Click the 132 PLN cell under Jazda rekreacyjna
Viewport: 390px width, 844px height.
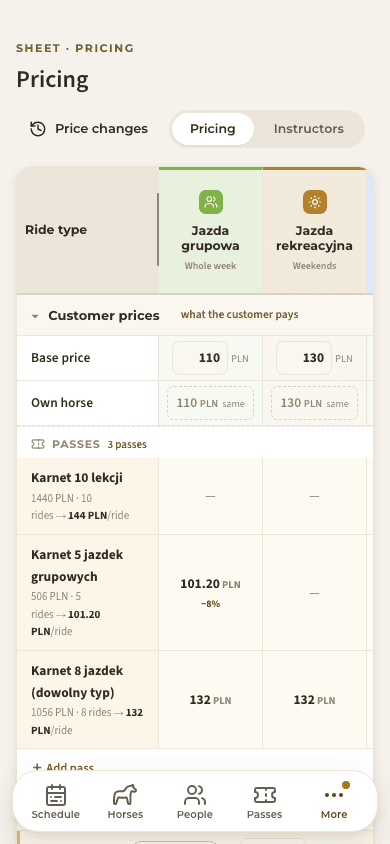[x=314, y=700]
